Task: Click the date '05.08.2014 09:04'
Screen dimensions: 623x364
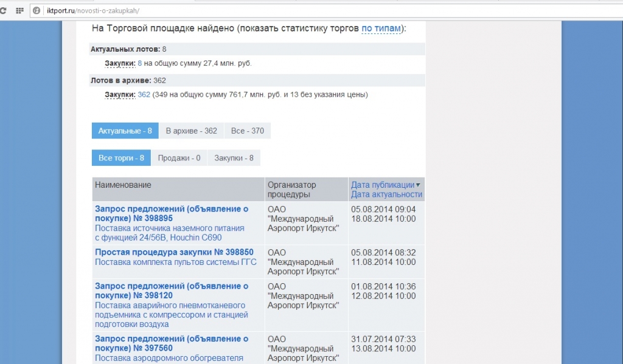Action: pos(383,209)
